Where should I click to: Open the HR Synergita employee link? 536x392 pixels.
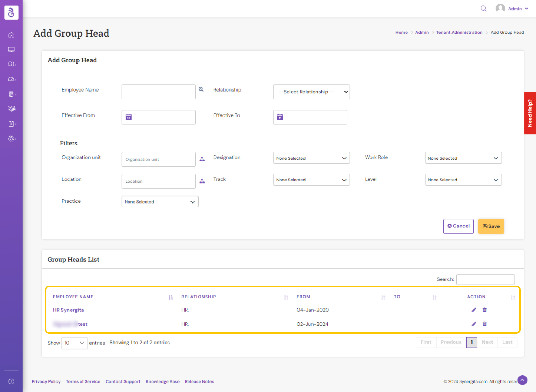68,310
